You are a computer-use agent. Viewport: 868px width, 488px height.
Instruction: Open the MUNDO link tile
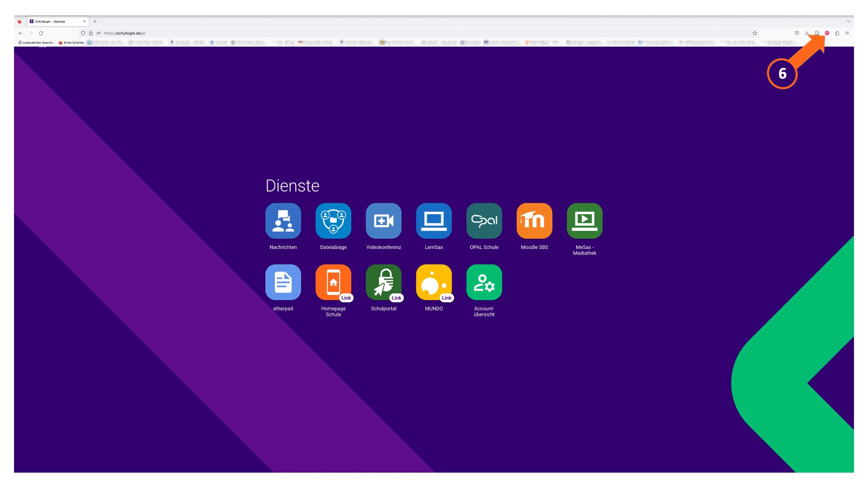[x=434, y=282]
